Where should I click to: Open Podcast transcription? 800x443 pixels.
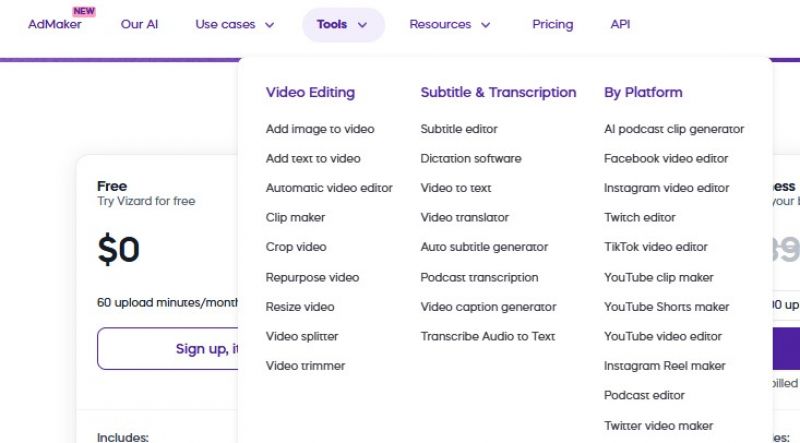pos(480,278)
